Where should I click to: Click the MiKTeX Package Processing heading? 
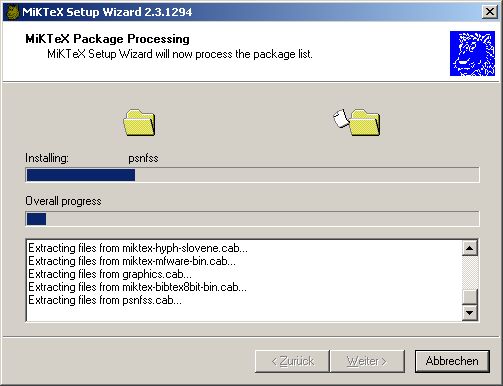107,39
